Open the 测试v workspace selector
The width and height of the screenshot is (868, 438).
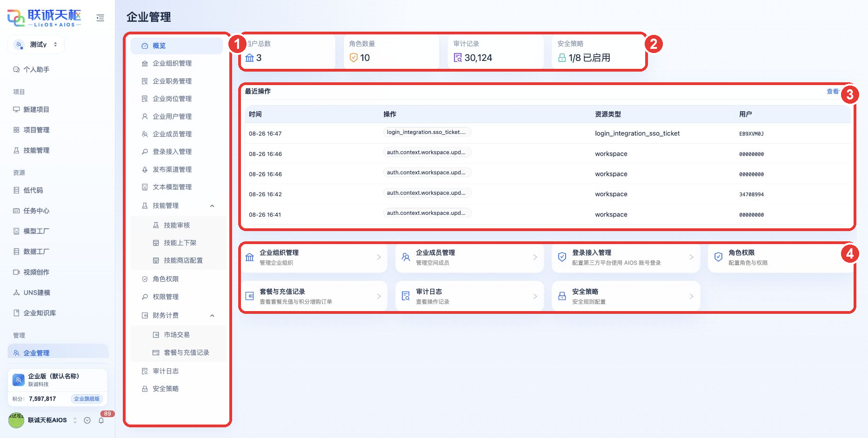pyautogui.click(x=36, y=45)
